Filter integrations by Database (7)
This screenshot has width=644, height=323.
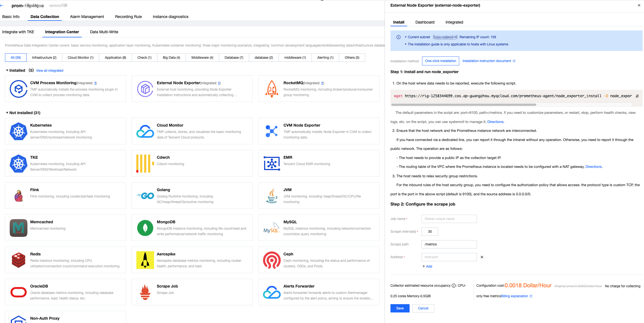point(234,58)
